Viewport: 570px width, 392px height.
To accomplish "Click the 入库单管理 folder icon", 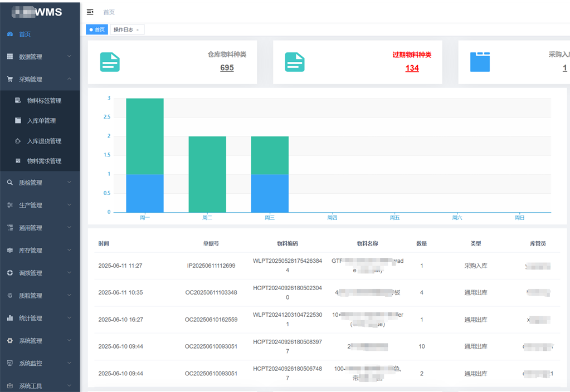I will [18, 121].
